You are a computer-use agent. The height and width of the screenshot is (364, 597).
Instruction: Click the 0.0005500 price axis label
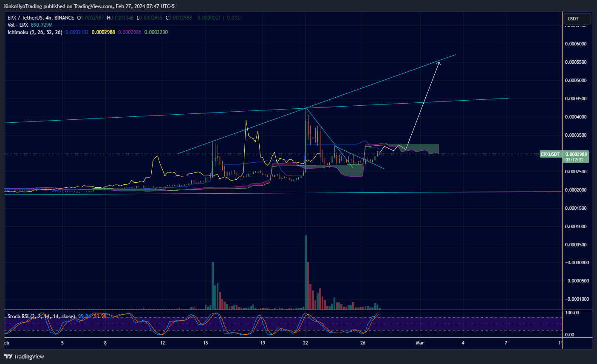[576, 62]
